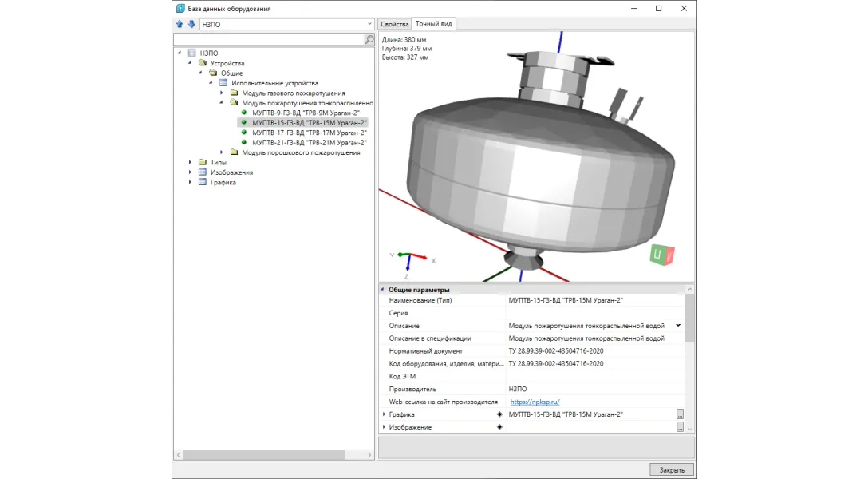The image size is (868, 479).
Task: Click the ellipsis button in Изображение row
Action: (680, 427)
